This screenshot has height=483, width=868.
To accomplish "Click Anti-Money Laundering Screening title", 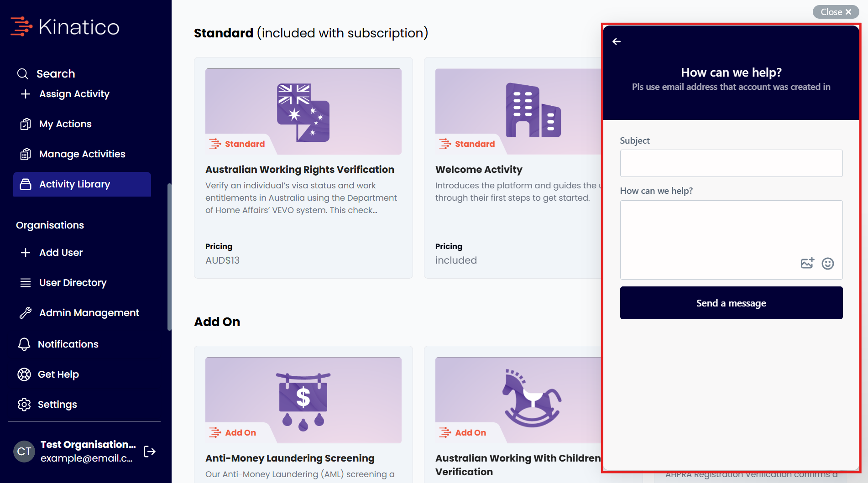I will tap(290, 458).
